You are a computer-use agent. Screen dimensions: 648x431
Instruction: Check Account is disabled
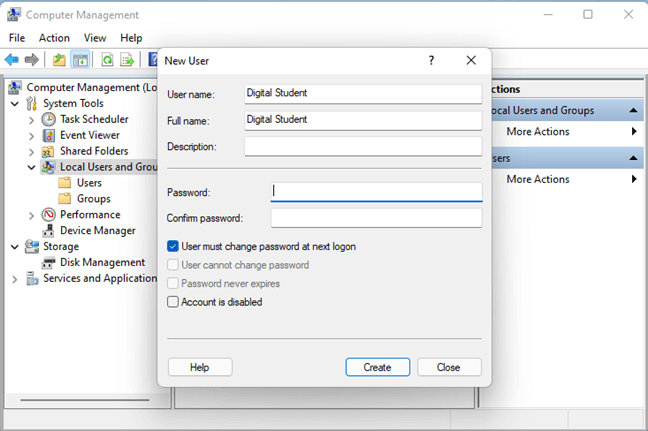click(173, 302)
